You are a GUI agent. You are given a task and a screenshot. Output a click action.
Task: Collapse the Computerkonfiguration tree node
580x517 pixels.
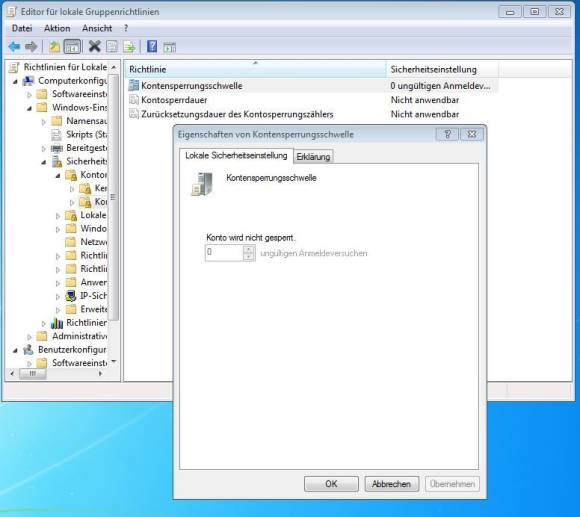pos(15,81)
